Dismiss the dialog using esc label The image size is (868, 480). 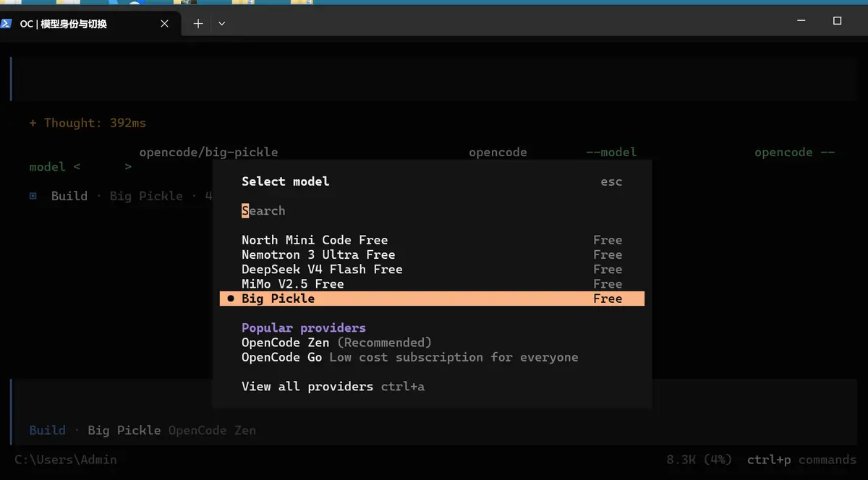coord(611,181)
